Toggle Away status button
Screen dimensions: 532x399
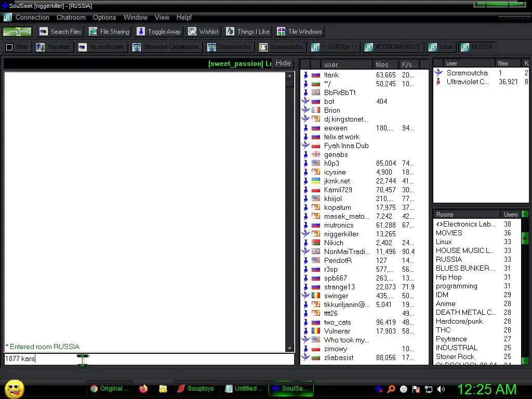pos(158,32)
